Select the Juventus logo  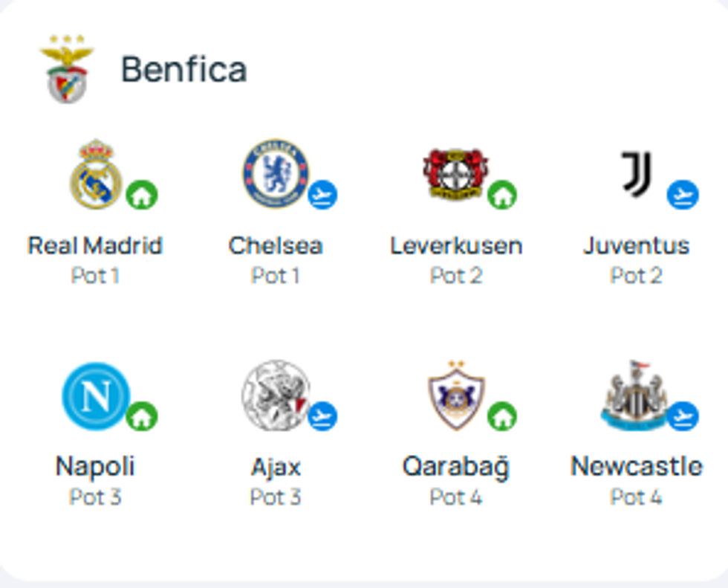point(636,175)
